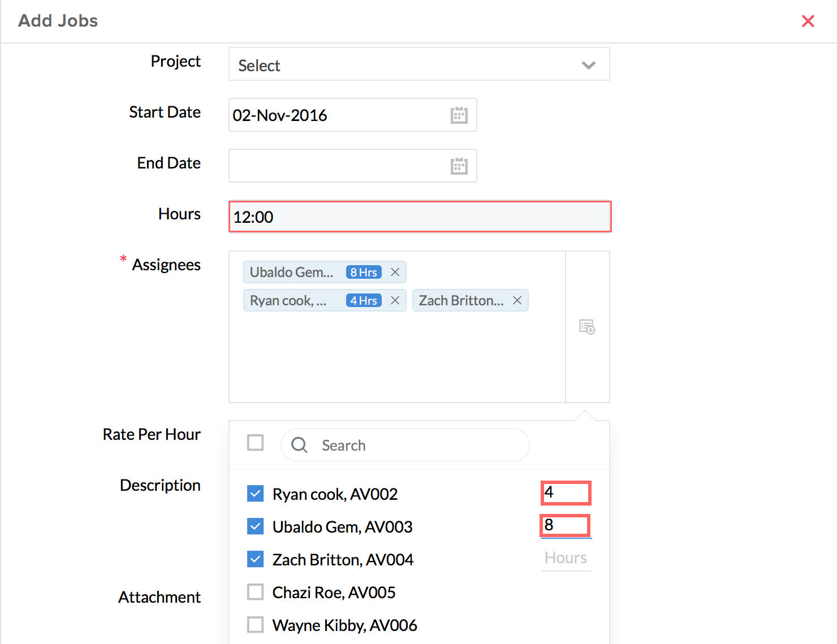Check the Wayne Kibby, AV006 checkbox

(x=256, y=625)
